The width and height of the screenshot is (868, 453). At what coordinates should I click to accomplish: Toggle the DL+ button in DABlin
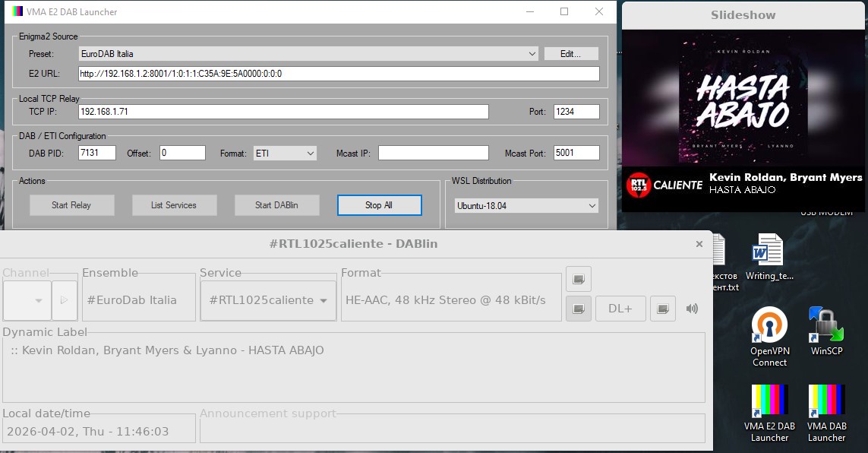click(620, 309)
